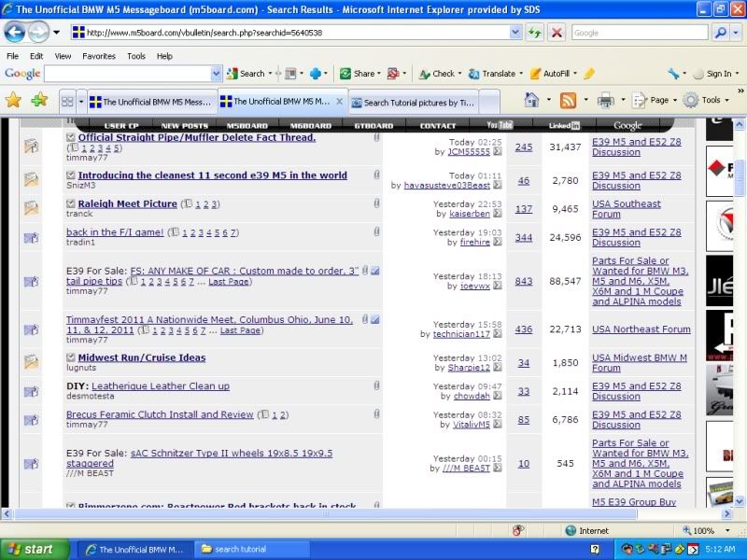Open the recent pages dropdown arrow
The height and width of the screenshot is (560, 747).
(56, 33)
